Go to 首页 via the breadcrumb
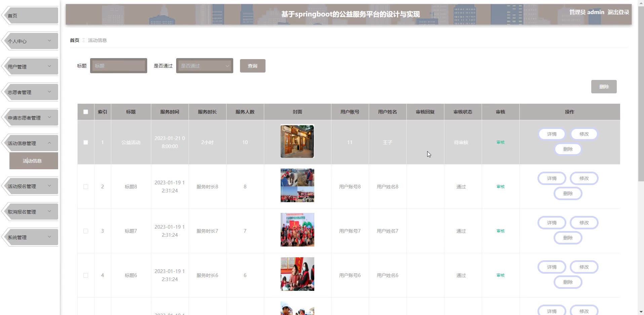Screen dimensions: 644x315 pos(75,40)
